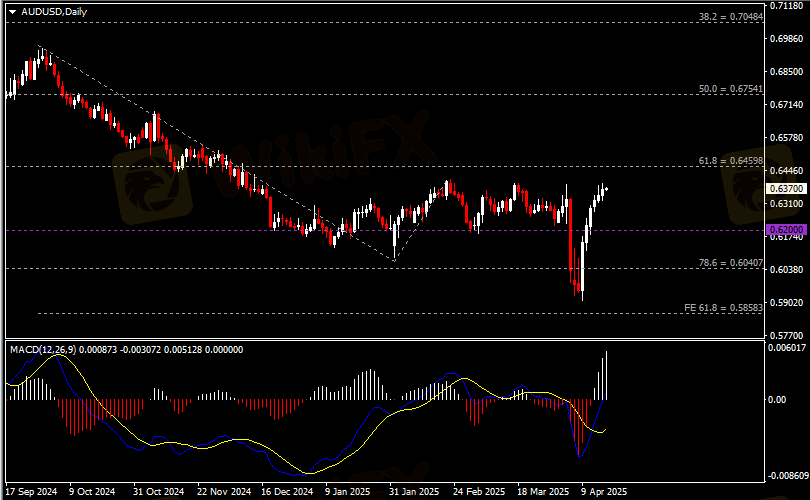Click the 31 Jan 2025 date label
810x500 pixels.
click(x=414, y=492)
